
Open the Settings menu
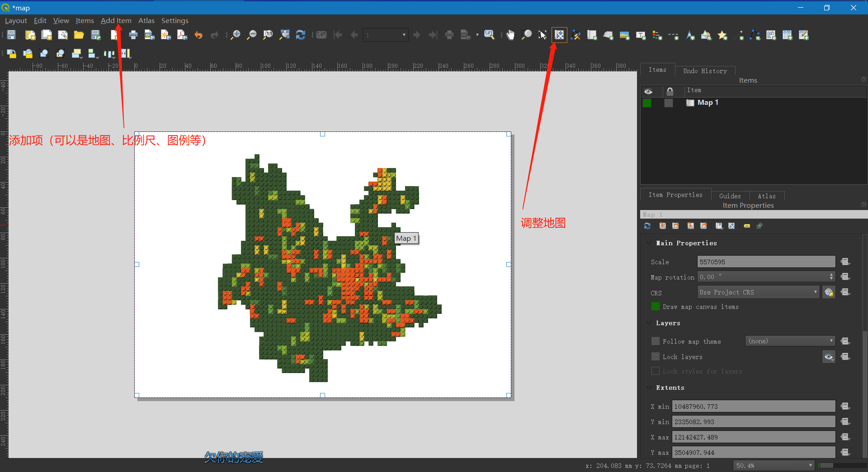(175, 21)
